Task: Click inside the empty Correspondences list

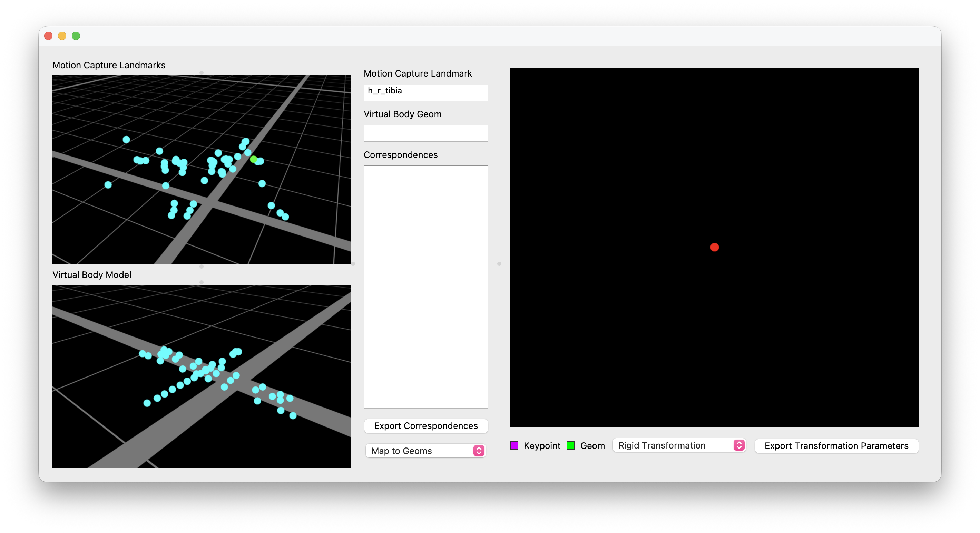Action: coord(425,286)
